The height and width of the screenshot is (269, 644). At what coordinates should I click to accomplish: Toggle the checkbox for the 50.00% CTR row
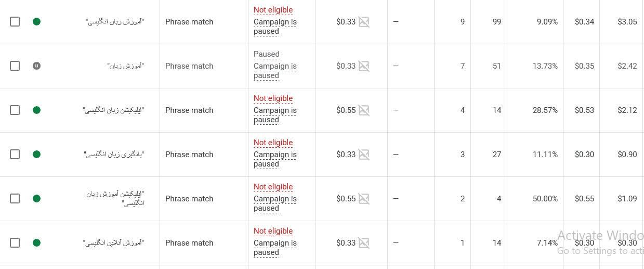click(15, 198)
